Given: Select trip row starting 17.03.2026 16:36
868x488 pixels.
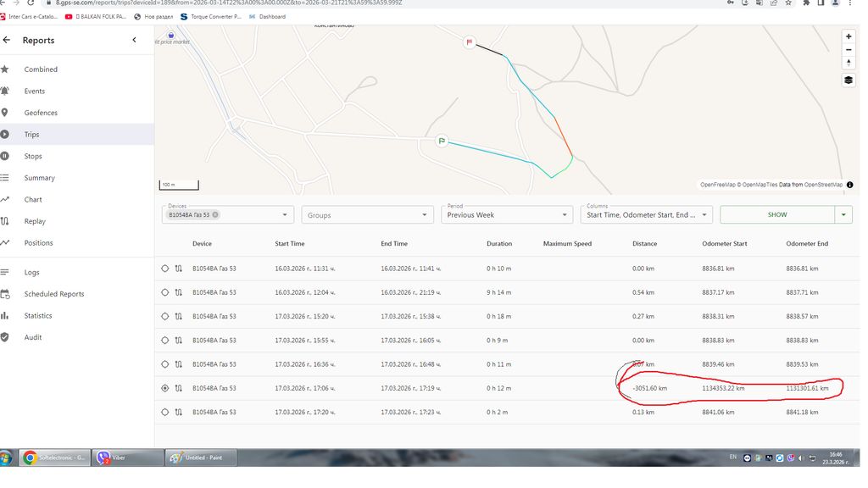Looking at the screenshot, I should click(165, 364).
